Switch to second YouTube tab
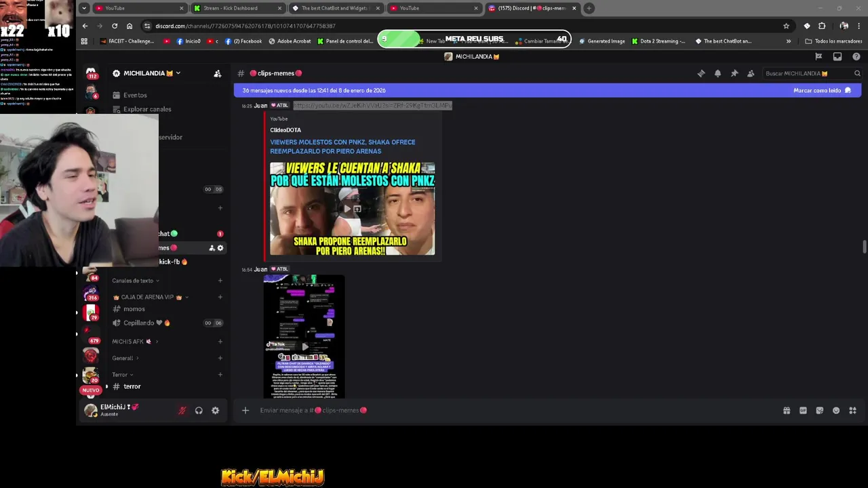 [433, 8]
